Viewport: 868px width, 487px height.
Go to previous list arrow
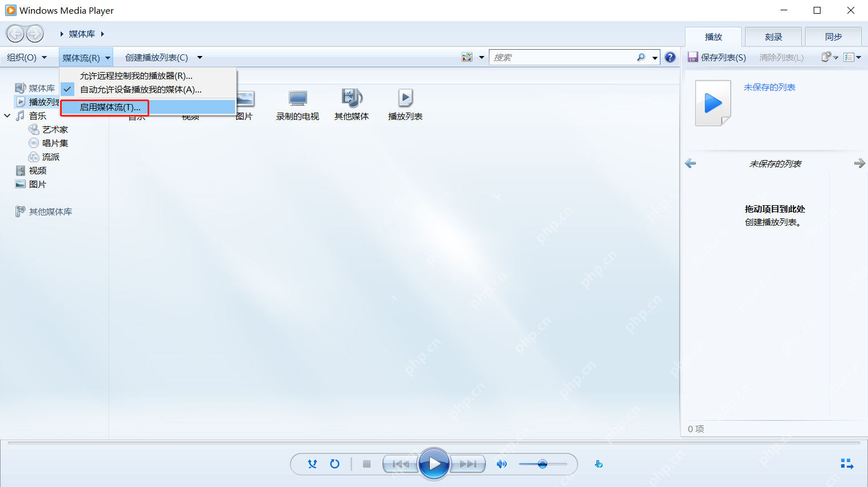tap(691, 163)
